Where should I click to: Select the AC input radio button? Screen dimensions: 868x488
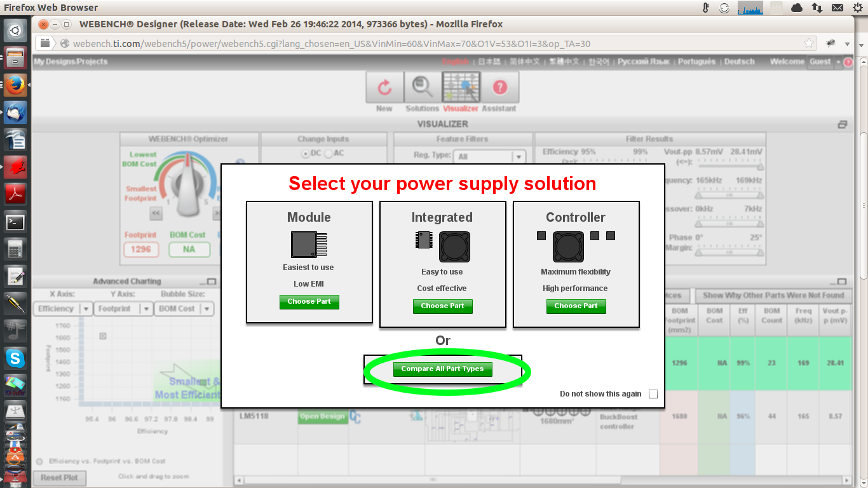pos(329,153)
